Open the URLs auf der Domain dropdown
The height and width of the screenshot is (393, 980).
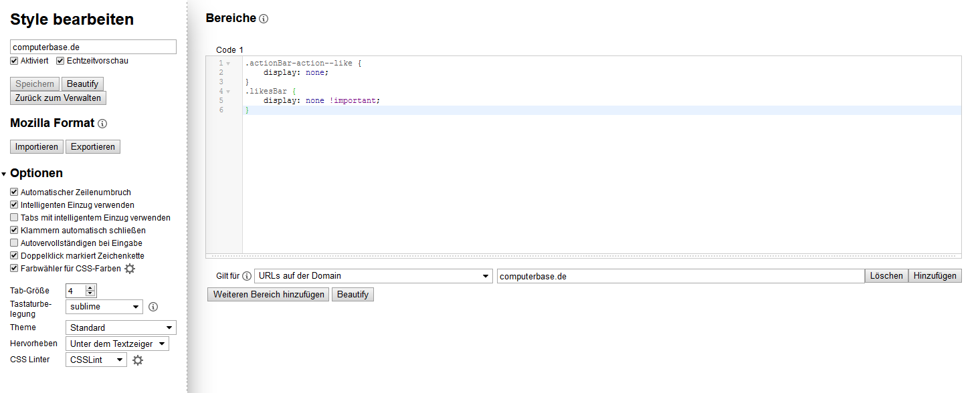click(373, 276)
